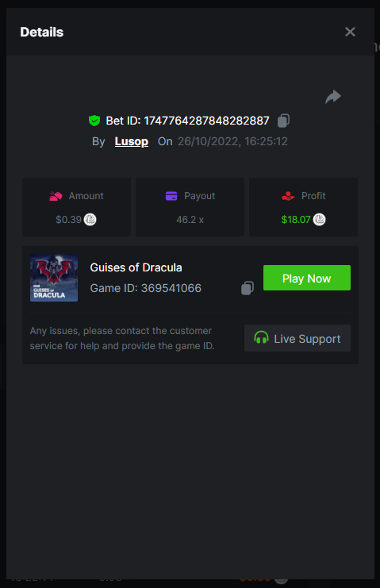The height and width of the screenshot is (588, 380).
Task: Click the green headset icon
Action: tap(261, 337)
